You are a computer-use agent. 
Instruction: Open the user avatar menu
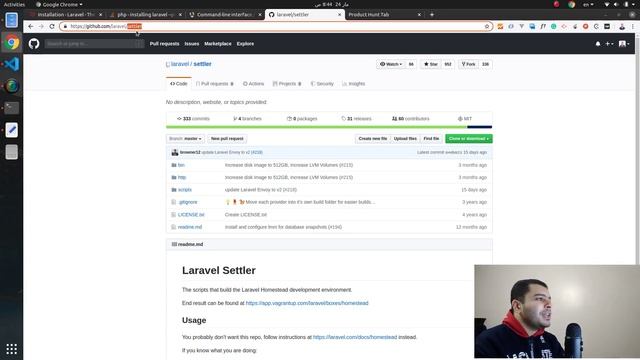624,44
